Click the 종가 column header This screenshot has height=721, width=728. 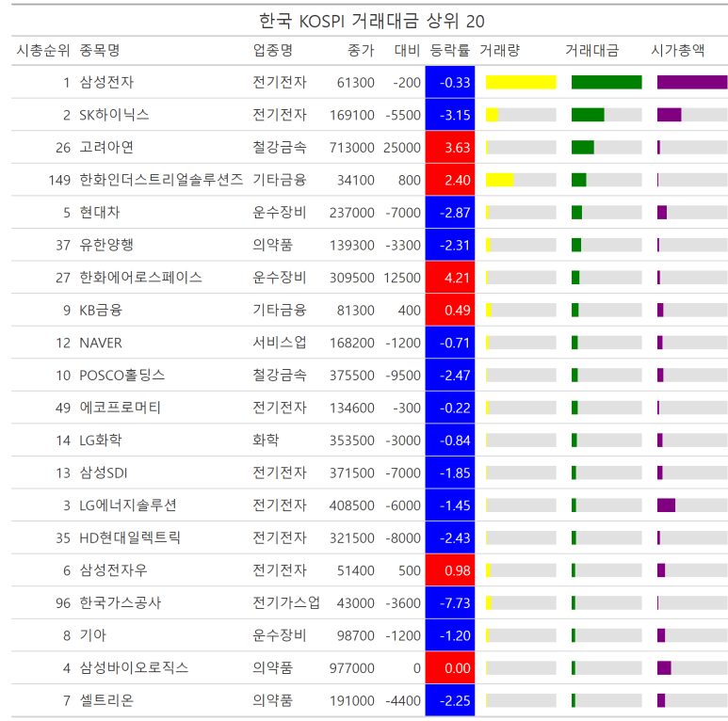click(x=361, y=50)
